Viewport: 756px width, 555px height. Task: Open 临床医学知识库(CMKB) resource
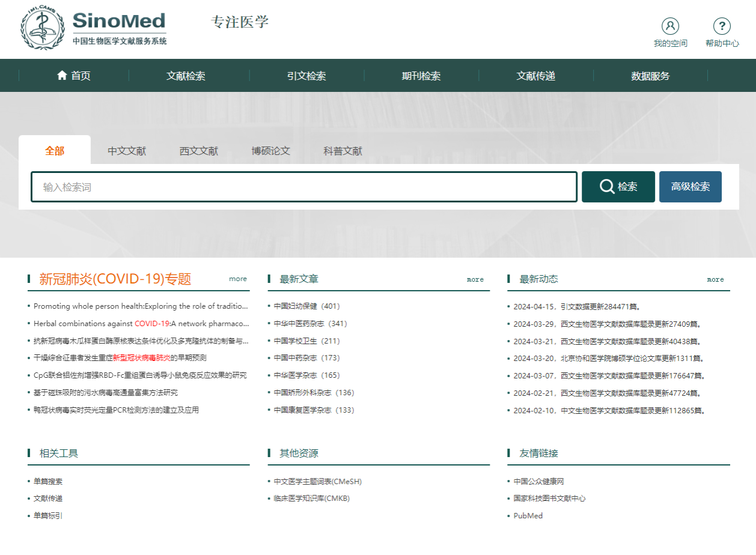pyautogui.click(x=311, y=499)
